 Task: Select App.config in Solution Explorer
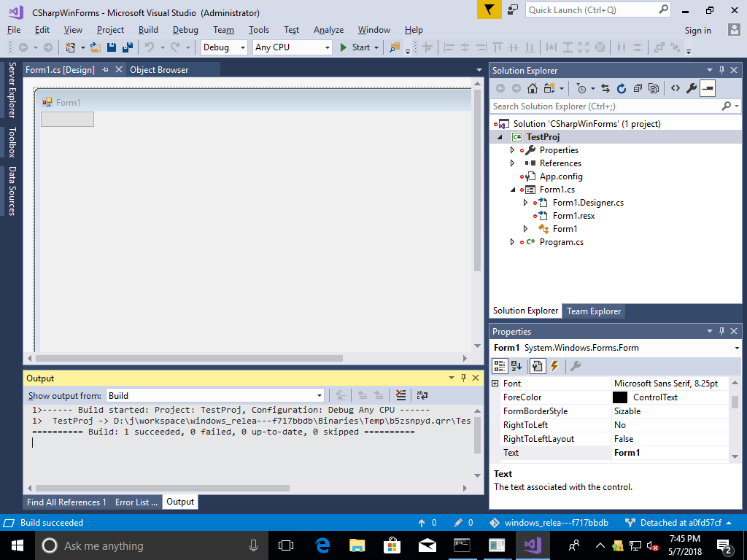pyautogui.click(x=561, y=176)
